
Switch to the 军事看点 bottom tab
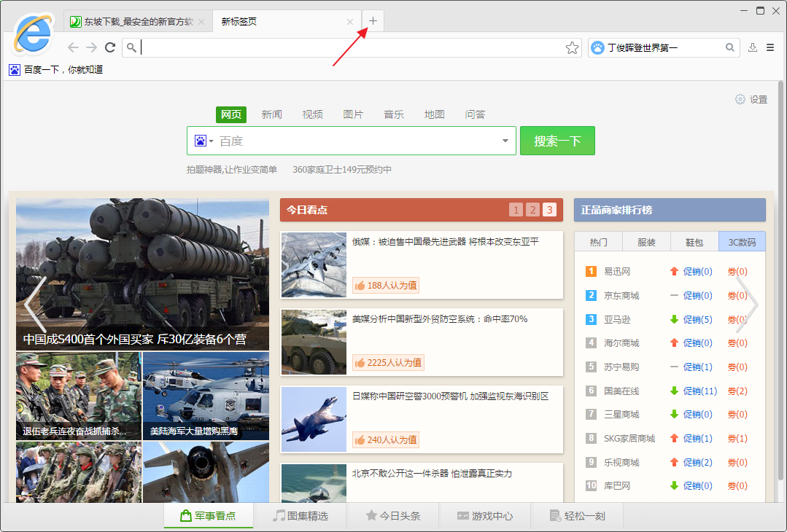(x=209, y=515)
